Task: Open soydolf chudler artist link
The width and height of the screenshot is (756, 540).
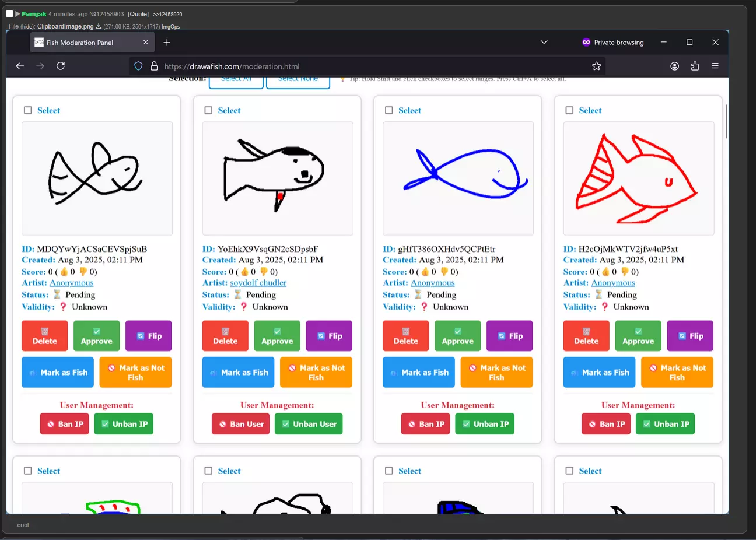Action: [258, 283]
